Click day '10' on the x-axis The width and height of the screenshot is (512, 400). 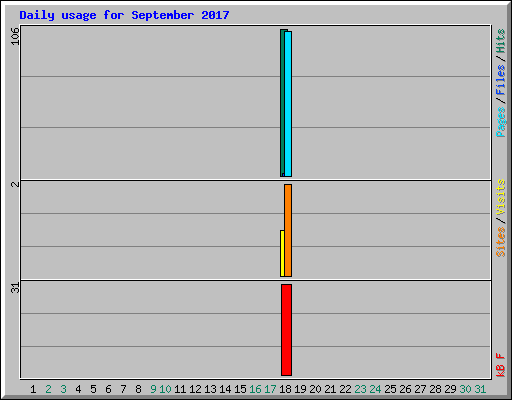165,389
